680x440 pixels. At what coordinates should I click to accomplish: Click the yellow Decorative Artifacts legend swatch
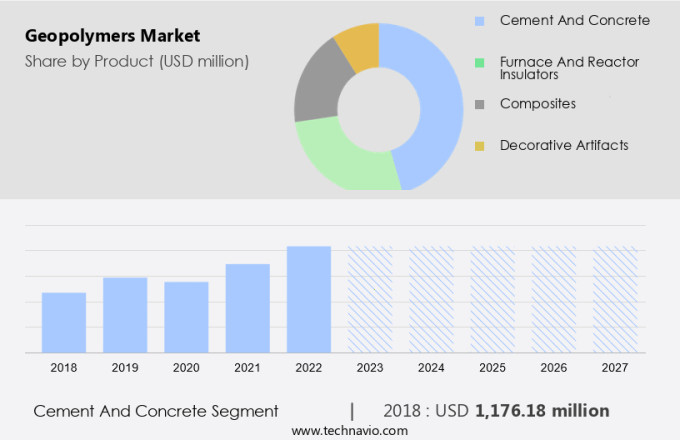(480, 147)
